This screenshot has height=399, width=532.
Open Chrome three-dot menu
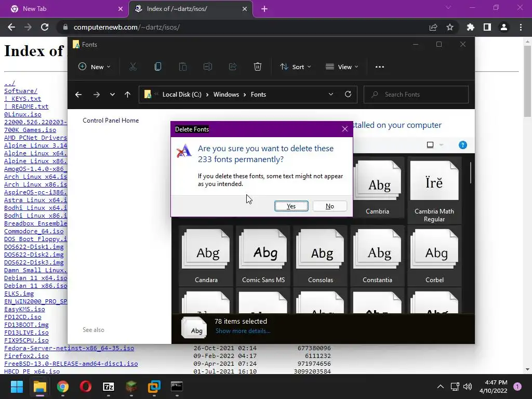(521, 27)
